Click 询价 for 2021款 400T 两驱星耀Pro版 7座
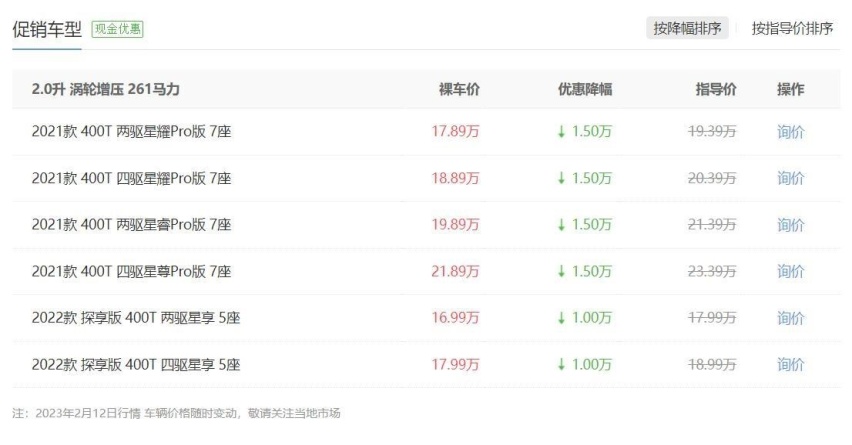 (x=790, y=131)
